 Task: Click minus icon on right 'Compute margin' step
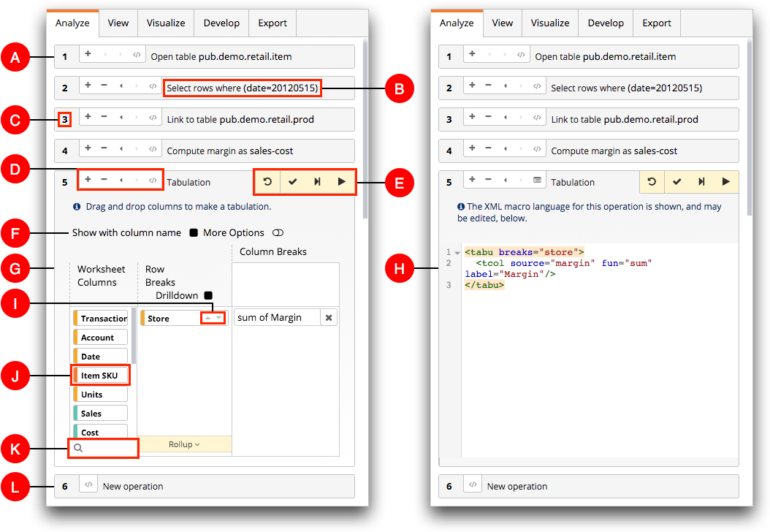(x=488, y=148)
